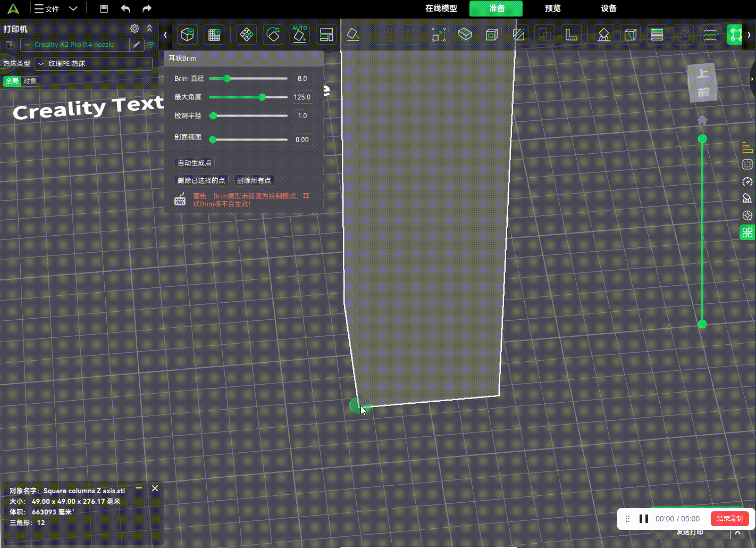
Task: Click the Save floppy disk icon
Action: coord(104,9)
